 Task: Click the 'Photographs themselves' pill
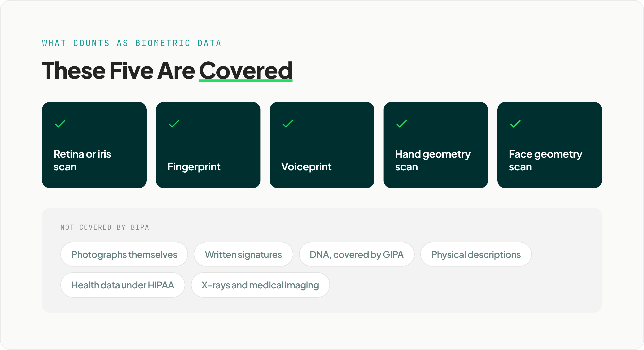coord(124,254)
